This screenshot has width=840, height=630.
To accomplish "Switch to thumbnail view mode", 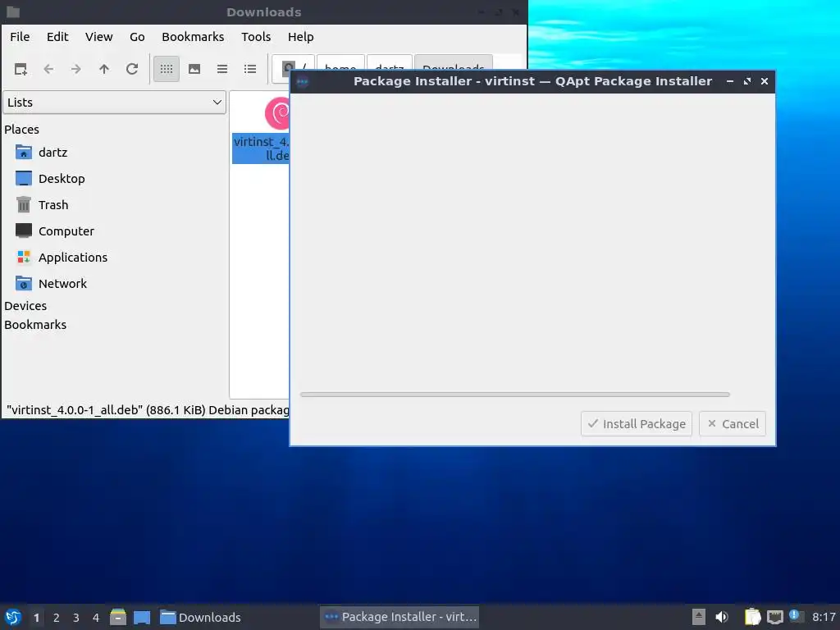I will [194, 69].
